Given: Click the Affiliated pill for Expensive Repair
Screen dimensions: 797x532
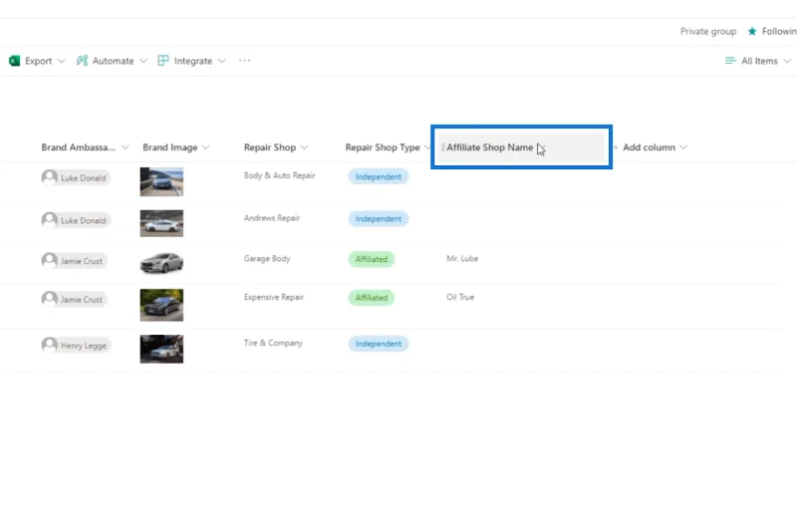Looking at the screenshot, I should point(371,298).
